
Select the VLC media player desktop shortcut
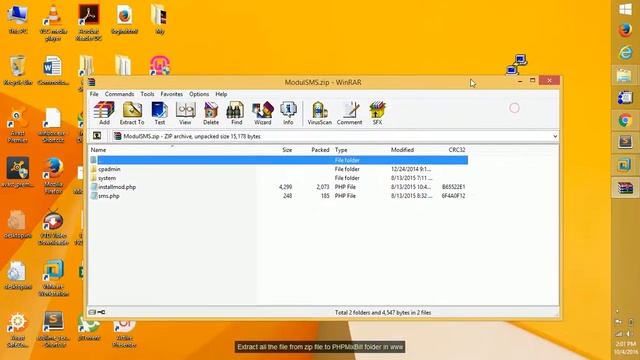(53, 22)
